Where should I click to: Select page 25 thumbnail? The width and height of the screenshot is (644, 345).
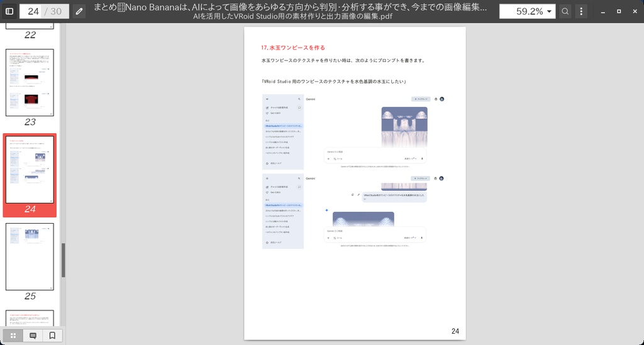point(30,256)
